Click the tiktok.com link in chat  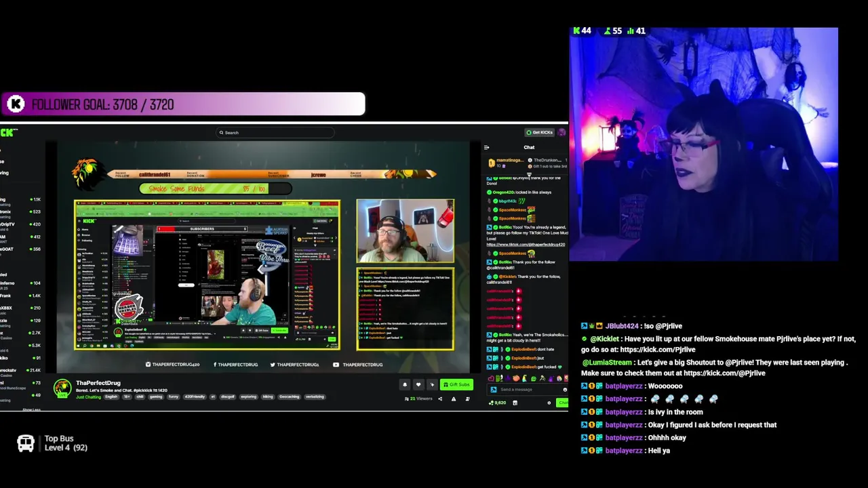526,244
